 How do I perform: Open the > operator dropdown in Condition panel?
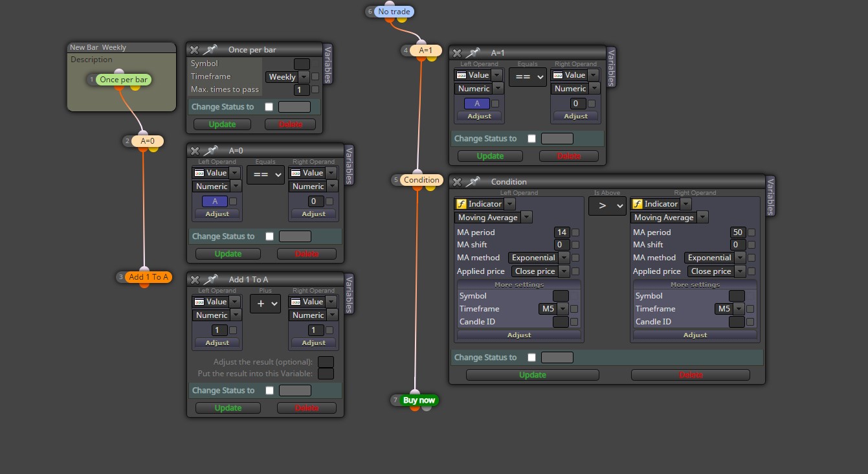click(607, 206)
